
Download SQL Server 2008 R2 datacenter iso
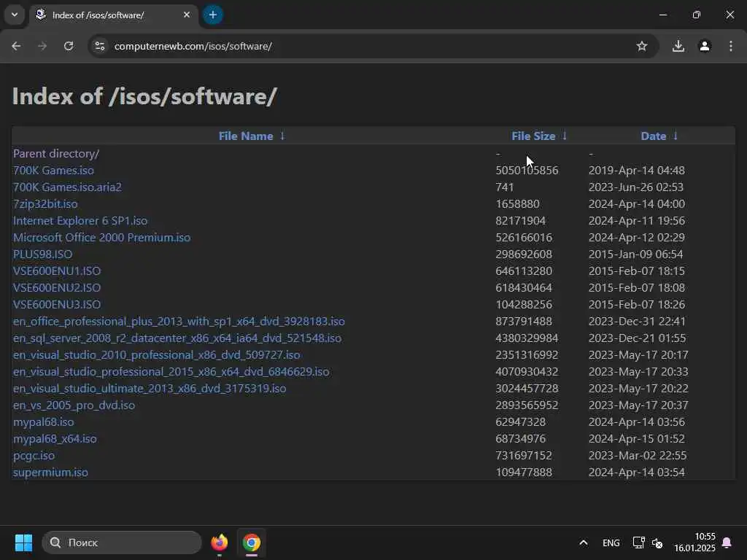click(x=177, y=338)
